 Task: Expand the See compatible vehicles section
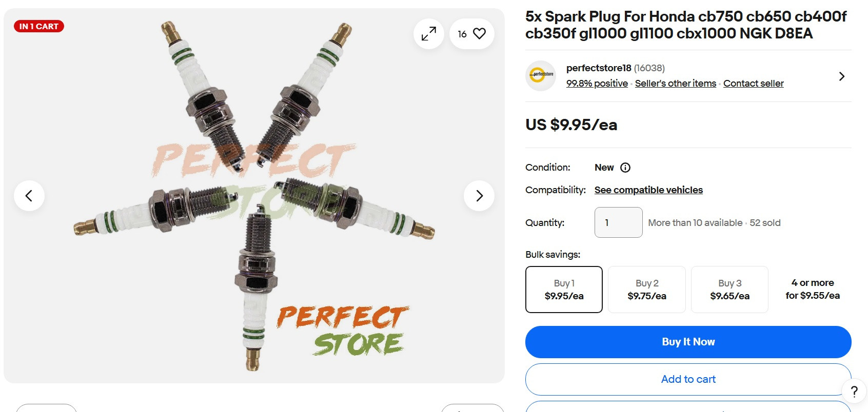click(648, 190)
